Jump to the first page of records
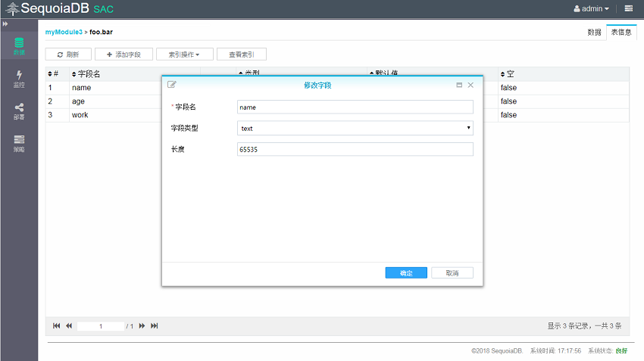The width and height of the screenshot is (644, 361). pos(57,325)
